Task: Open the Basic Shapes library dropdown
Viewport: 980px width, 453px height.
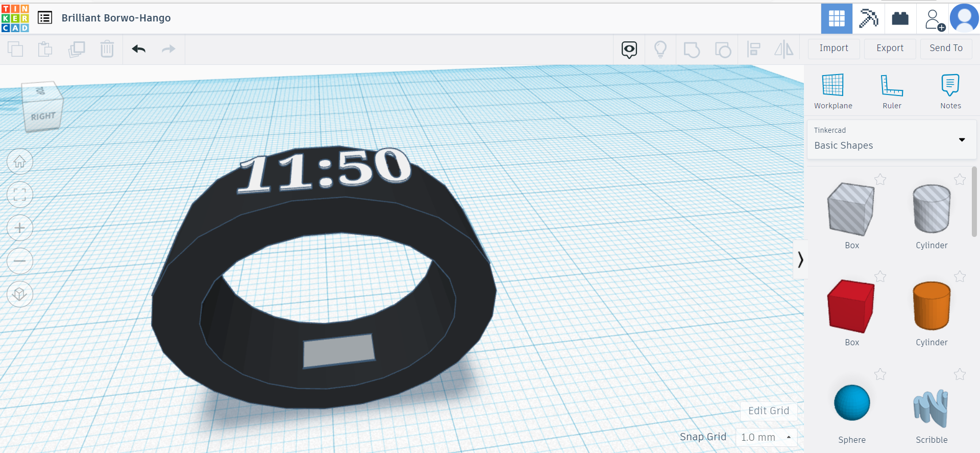Action: click(x=892, y=139)
